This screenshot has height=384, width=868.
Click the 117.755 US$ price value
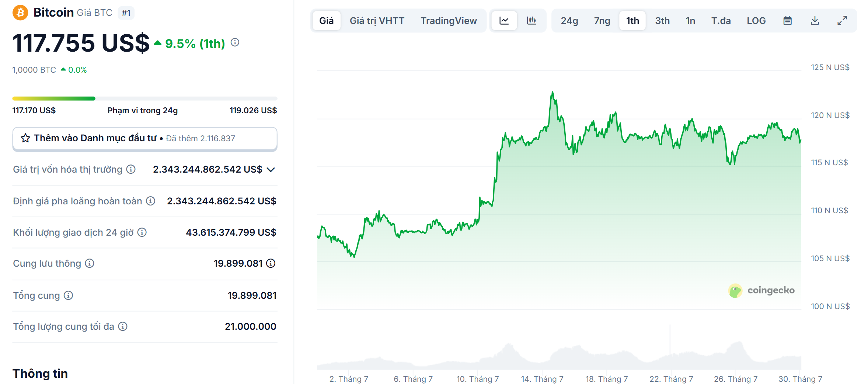pyautogui.click(x=81, y=43)
